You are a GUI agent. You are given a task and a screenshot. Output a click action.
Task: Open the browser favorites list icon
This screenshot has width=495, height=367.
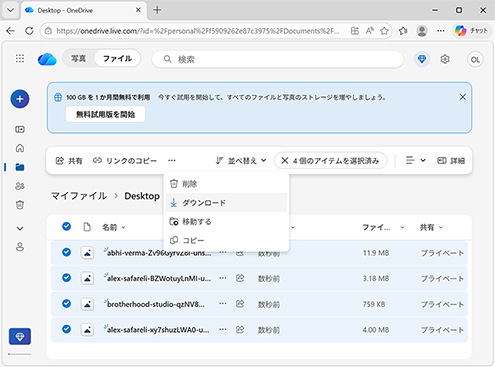(403, 31)
